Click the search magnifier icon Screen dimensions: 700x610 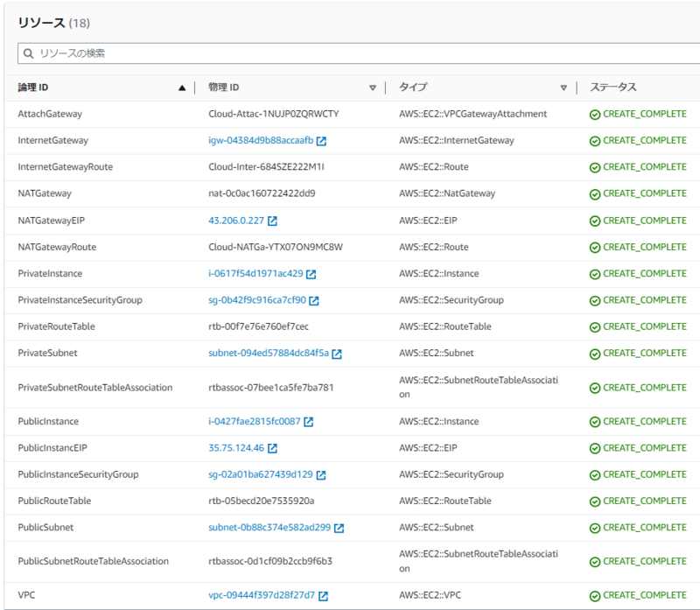coord(28,53)
